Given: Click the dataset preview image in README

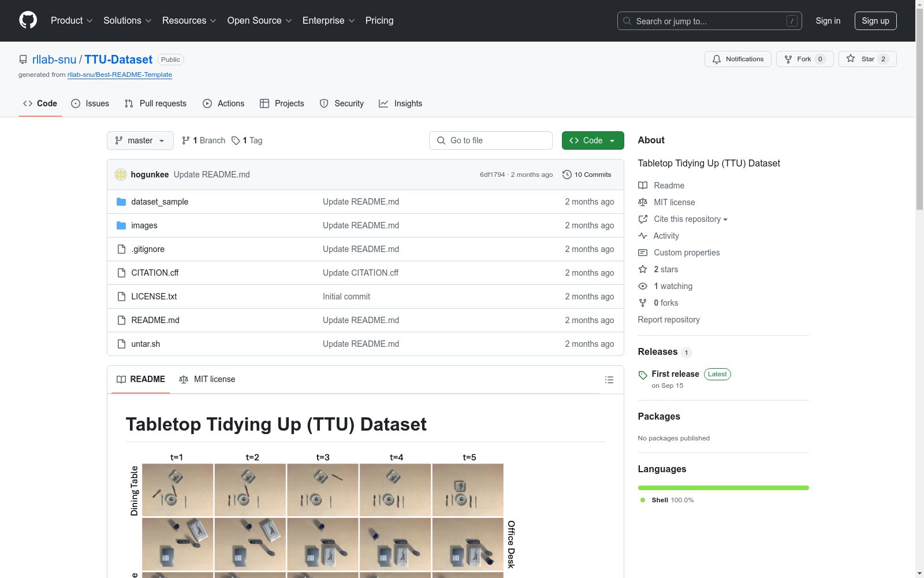Looking at the screenshot, I should click(x=322, y=514).
